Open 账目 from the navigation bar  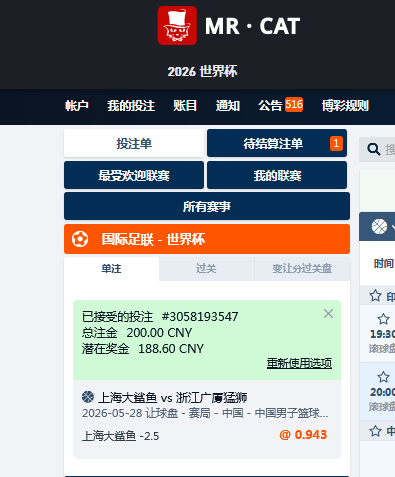[185, 106]
